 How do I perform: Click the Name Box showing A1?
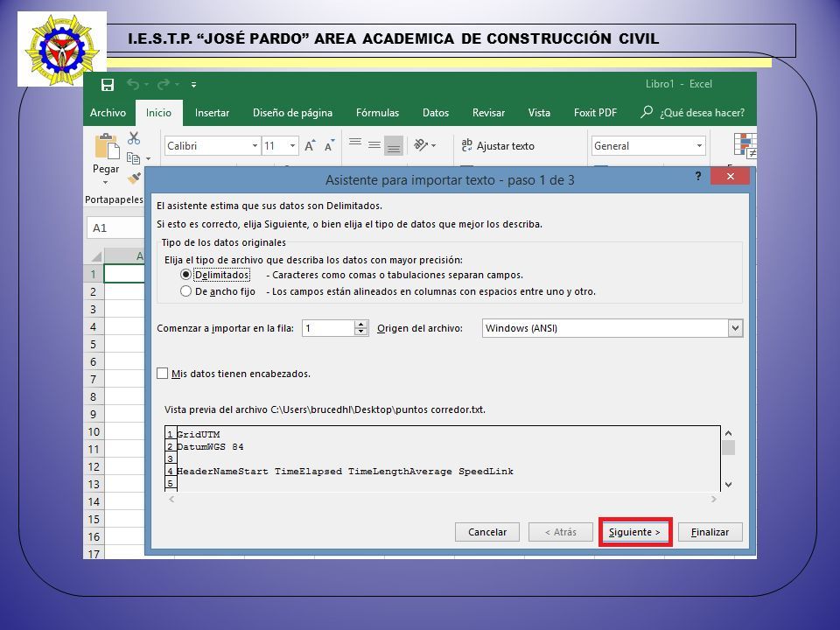115,227
